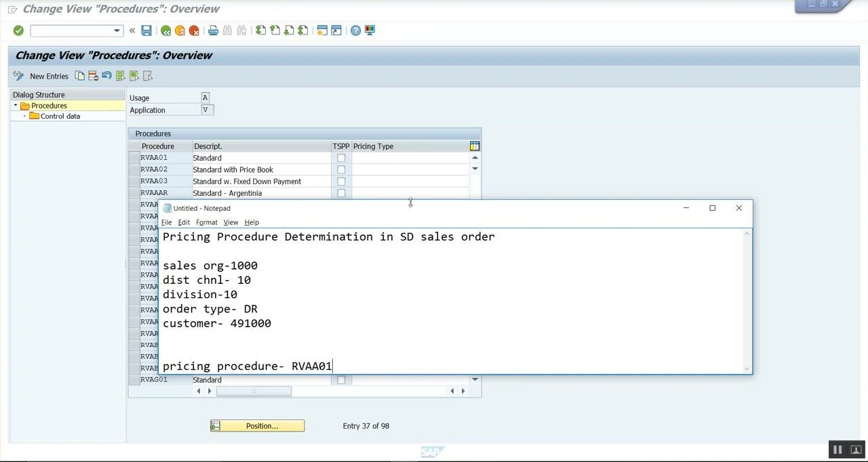Image resolution: width=868 pixels, height=462 pixels.
Task: Collapse the Procedures tree node arrow
Action: click(x=16, y=106)
